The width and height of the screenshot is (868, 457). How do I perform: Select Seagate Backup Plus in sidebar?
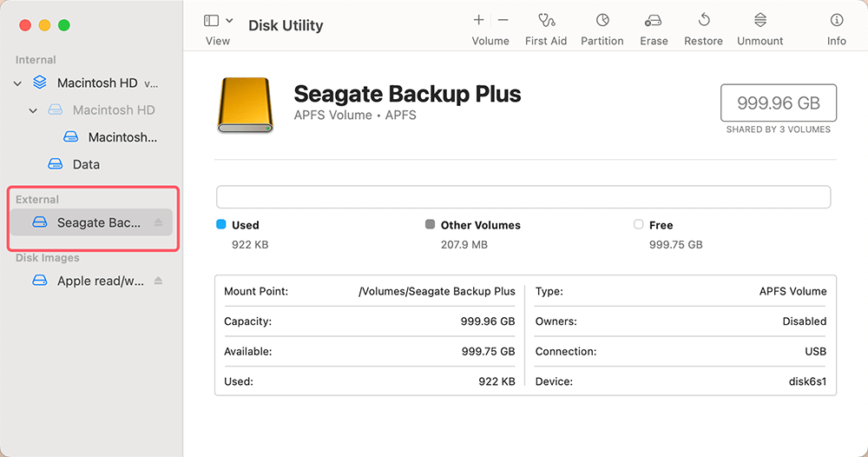[x=97, y=223]
